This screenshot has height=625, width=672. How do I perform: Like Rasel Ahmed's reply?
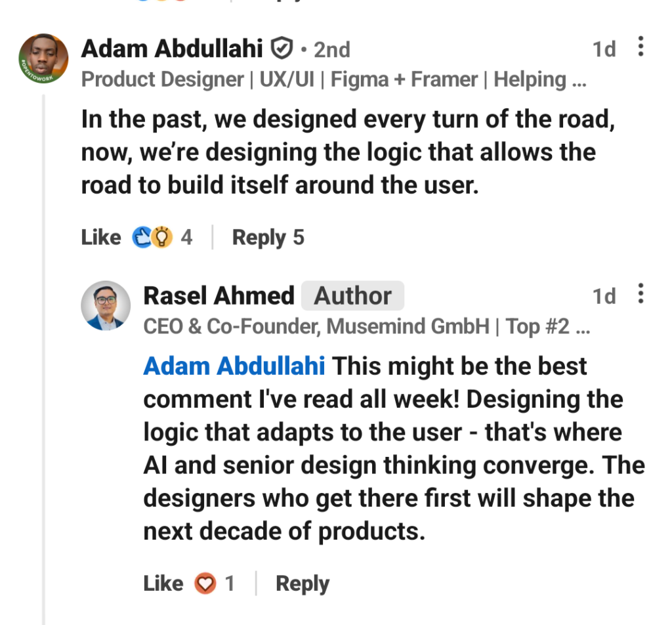pos(163,583)
